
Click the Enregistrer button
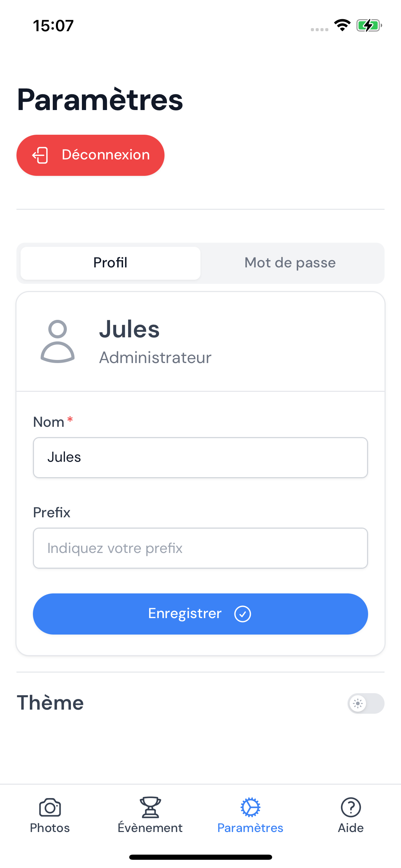[x=200, y=614]
